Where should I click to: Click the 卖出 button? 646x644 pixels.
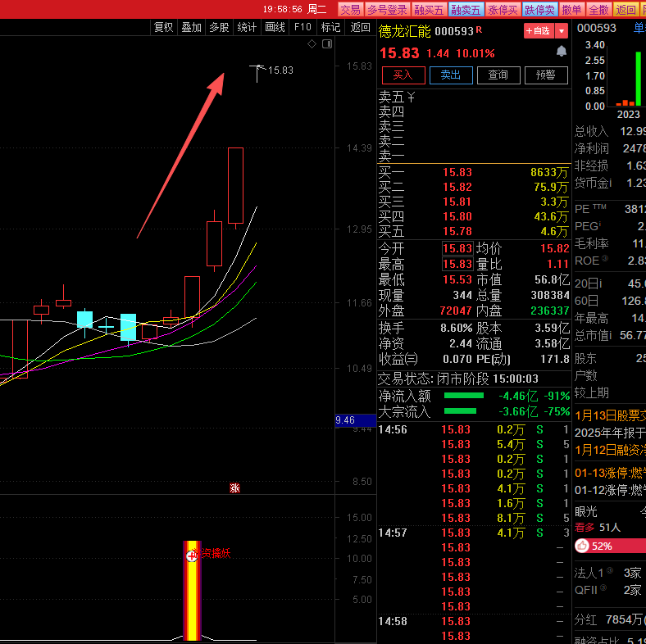coord(451,75)
